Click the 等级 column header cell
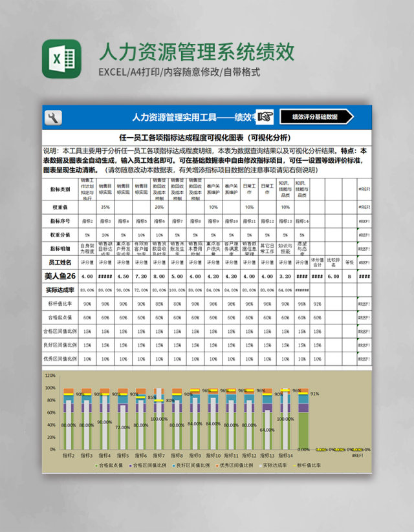The image size is (414, 532). (x=349, y=262)
